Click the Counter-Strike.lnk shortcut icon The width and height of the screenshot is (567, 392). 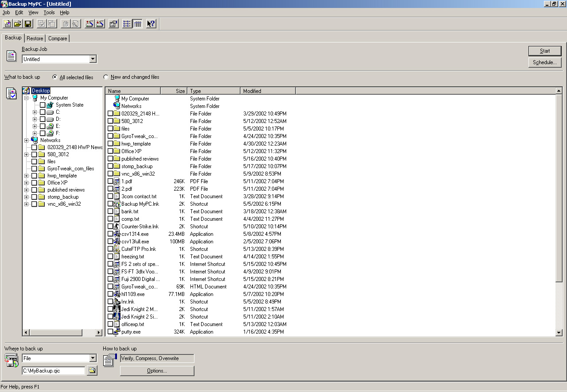117,227
